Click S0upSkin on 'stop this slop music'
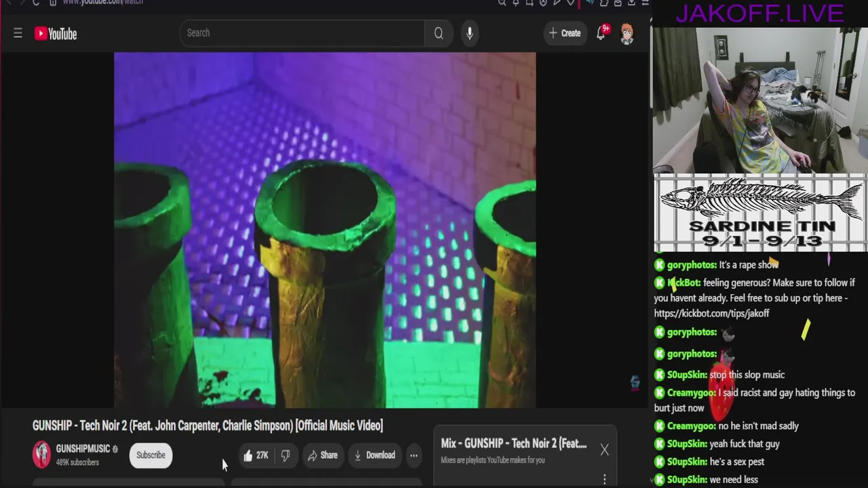This screenshot has width=868, height=488. point(687,375)
